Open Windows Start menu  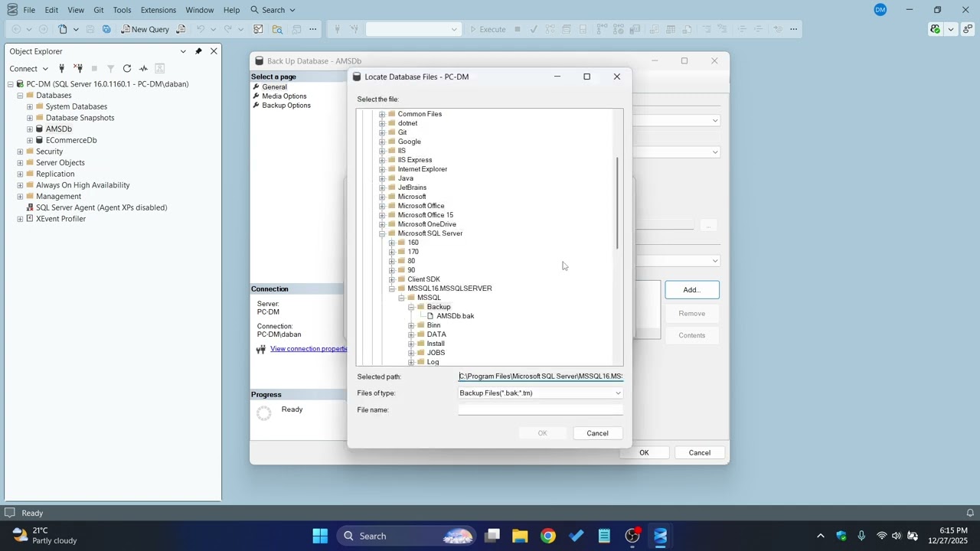tap(320, 536)
